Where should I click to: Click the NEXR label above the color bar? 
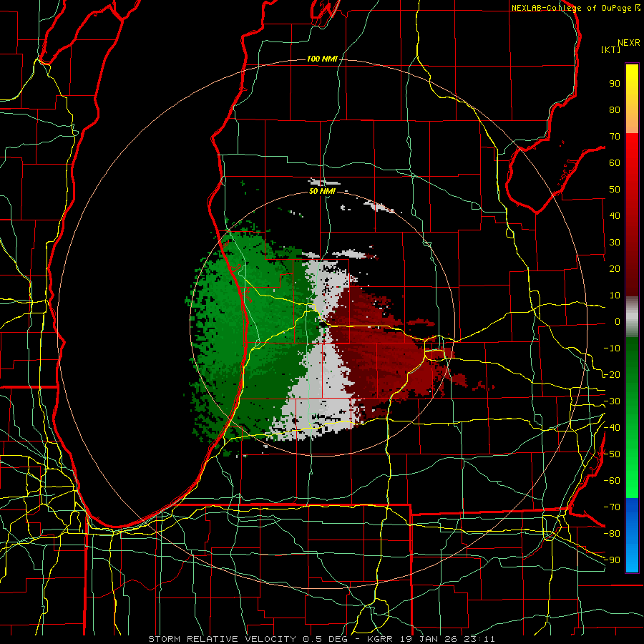[x=629, y=43]
